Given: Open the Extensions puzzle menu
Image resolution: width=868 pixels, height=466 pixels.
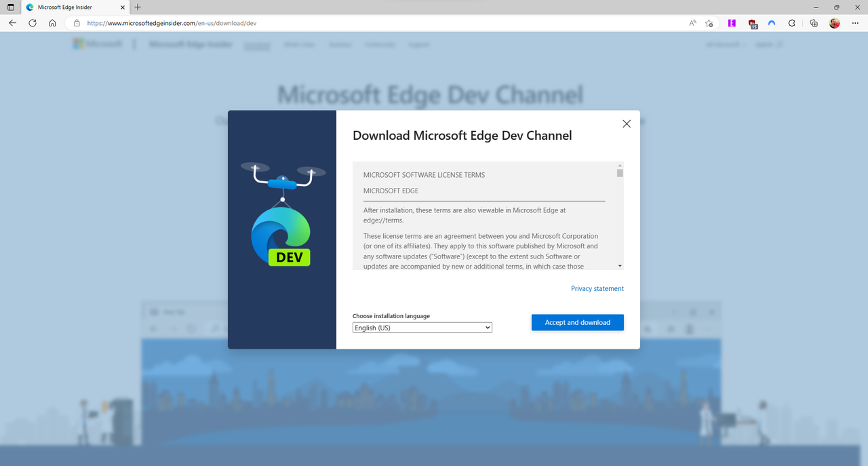Looking at the screenshot, I should (x=791, y=23).
